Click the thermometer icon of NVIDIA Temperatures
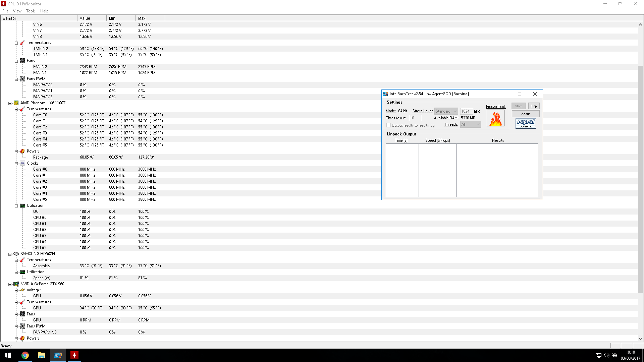This screenshot has height=362, width=644. pyautogui.click(x=22, y=302)
